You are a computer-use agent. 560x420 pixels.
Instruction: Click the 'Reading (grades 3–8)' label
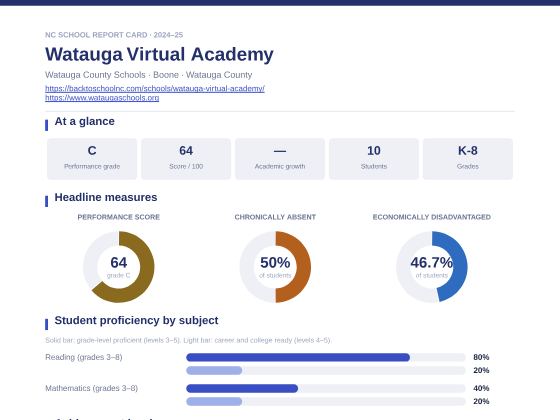click(84, 357)
